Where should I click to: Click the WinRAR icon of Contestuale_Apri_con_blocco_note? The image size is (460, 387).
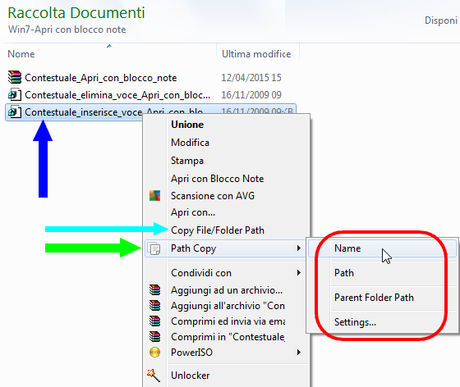pyautogui.click(x=15, y=77)
